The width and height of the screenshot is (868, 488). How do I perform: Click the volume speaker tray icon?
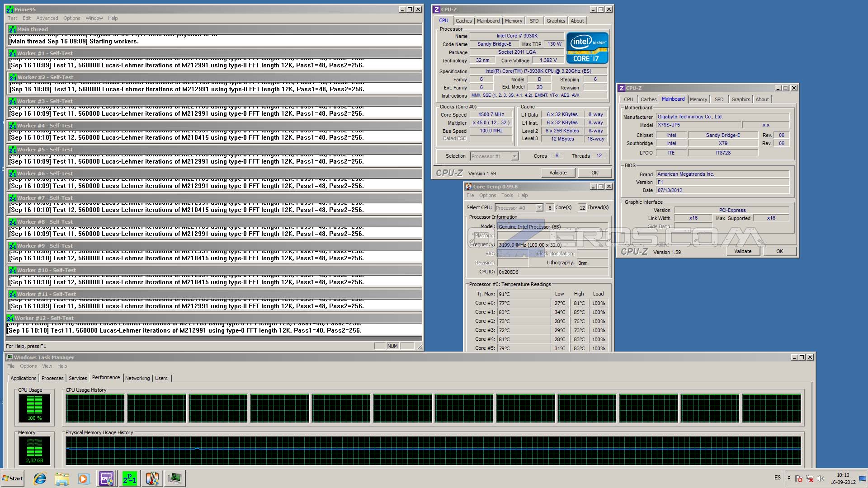821,479
